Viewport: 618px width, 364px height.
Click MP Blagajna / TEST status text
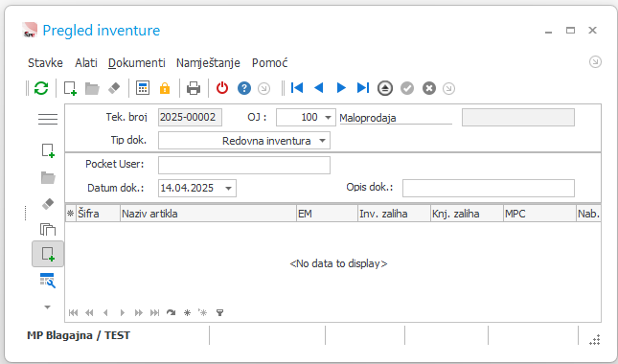[79, 335]
